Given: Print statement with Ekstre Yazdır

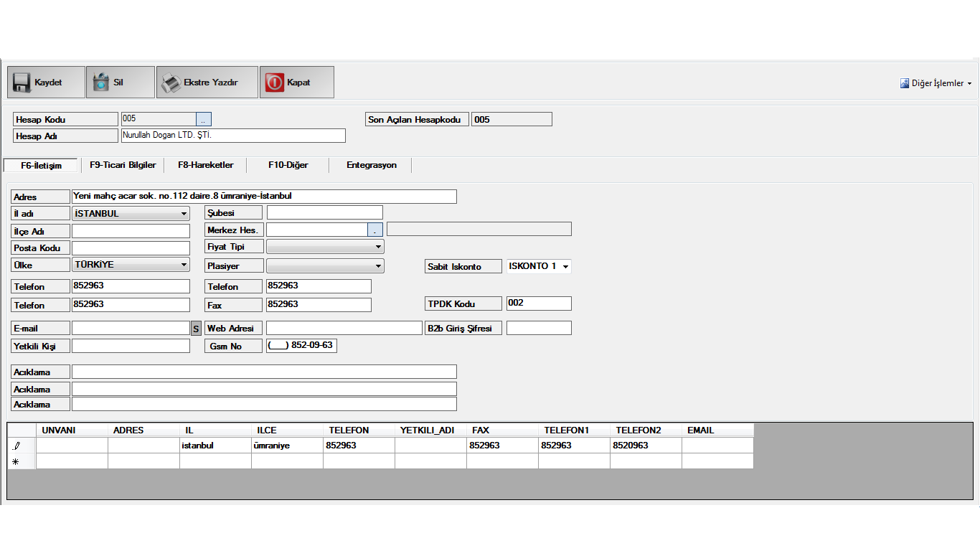Looking at the screenshot, I should [208, 83].
